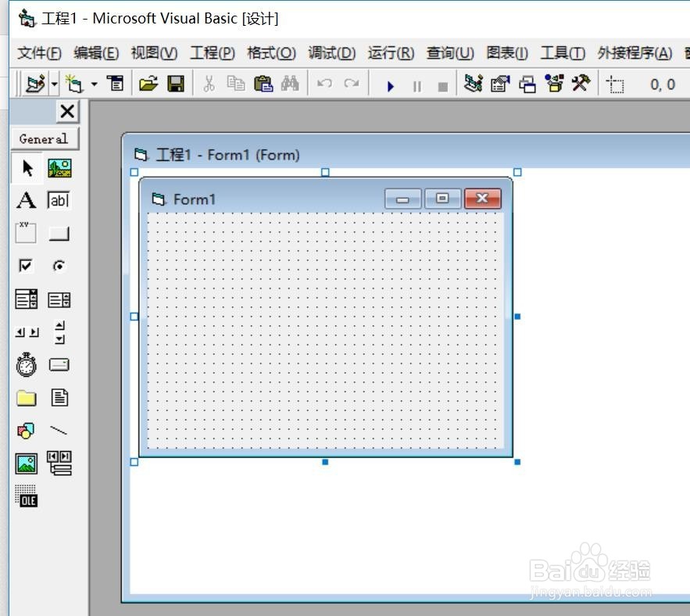
Task: Select the FileListBox control tool
Action: [59, 398]
